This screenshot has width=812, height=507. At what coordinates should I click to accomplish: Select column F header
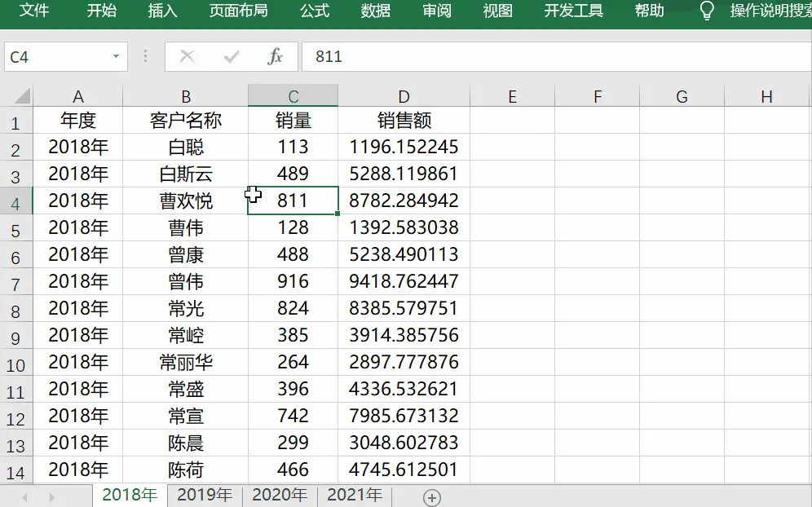pos(597,96)
